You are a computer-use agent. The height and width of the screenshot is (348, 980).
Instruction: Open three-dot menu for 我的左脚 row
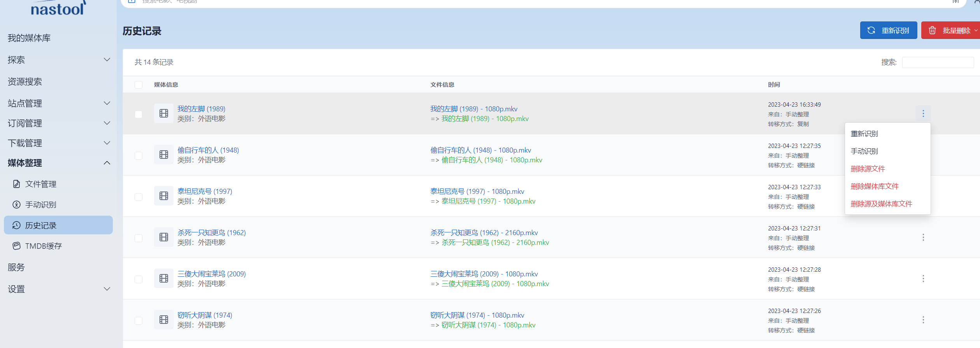[x=923, y=113]
